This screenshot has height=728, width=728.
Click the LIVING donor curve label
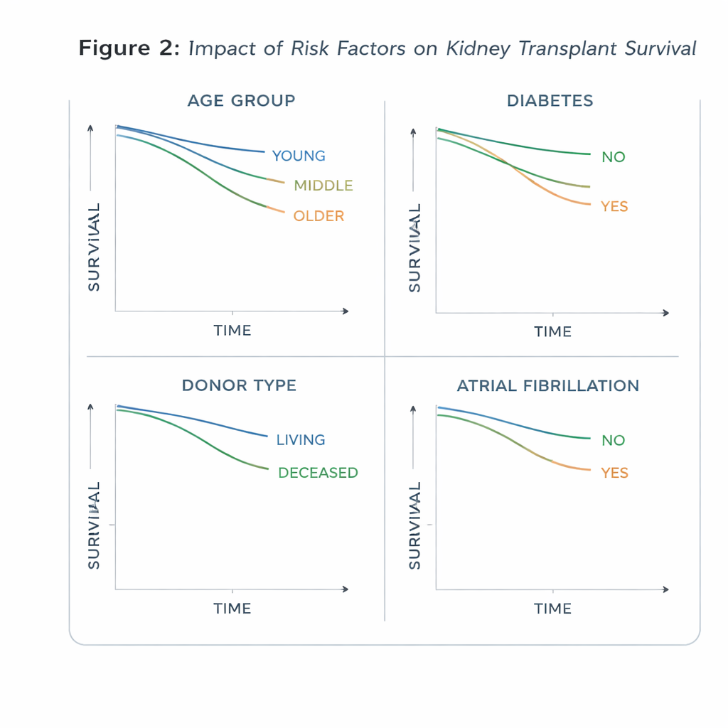point(301,440)
